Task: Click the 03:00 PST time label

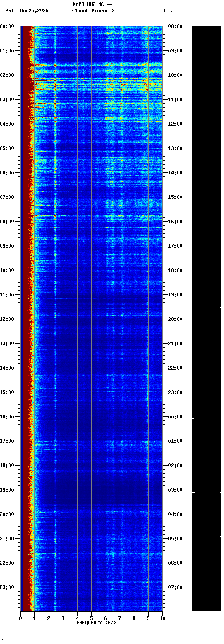Action: (x=7, y=100)
